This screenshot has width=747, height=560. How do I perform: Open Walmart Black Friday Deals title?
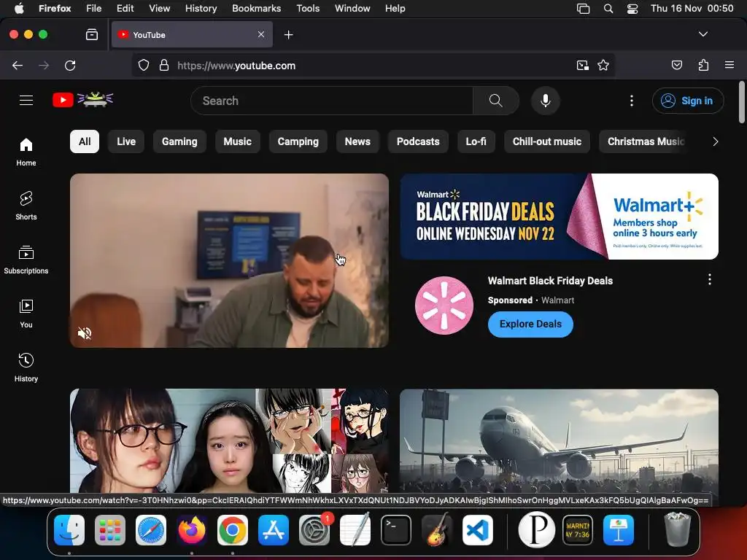[x=550, y=281]
